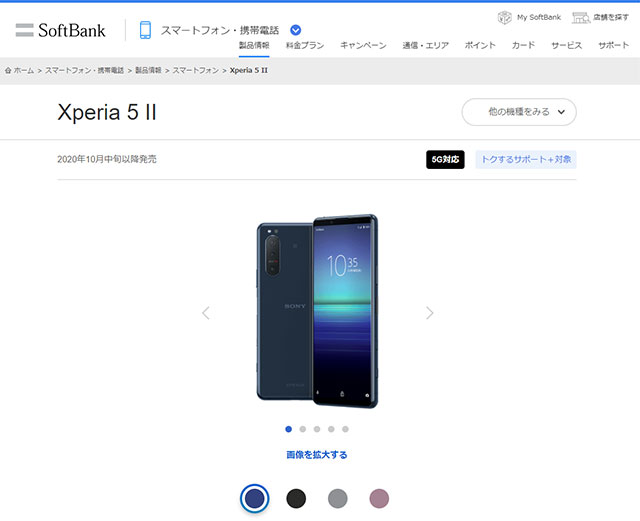This screenshot has height=521, width=640.
Task: Open the サポート menu item
Action: point(613,45)
